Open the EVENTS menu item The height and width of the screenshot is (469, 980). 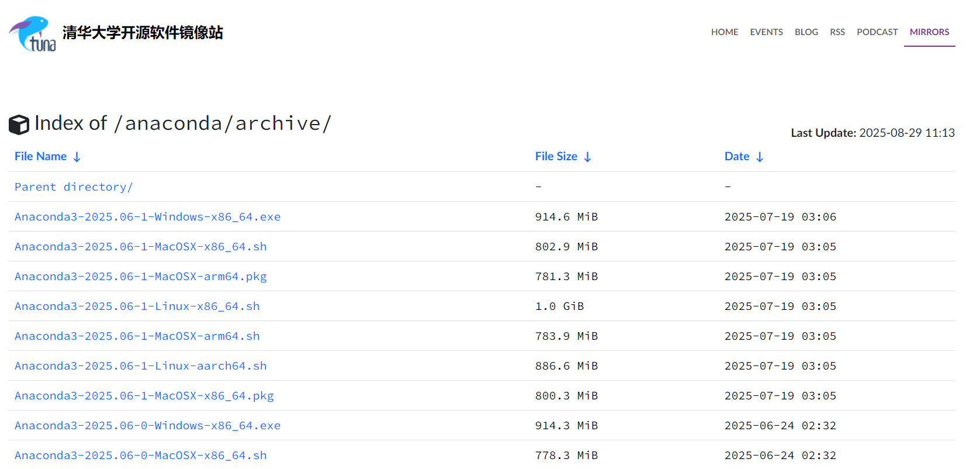(x=766, y=32)
